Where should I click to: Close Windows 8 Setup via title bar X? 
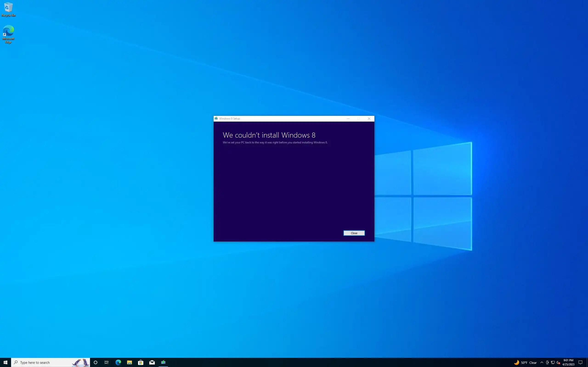tap(369, 119)
